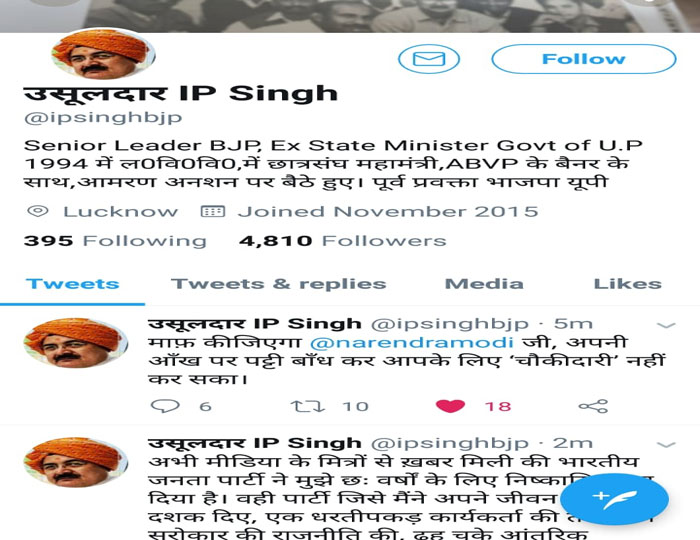Open direct message envelope icon
The width and height of the screenshot is (700, 540).
429,59
